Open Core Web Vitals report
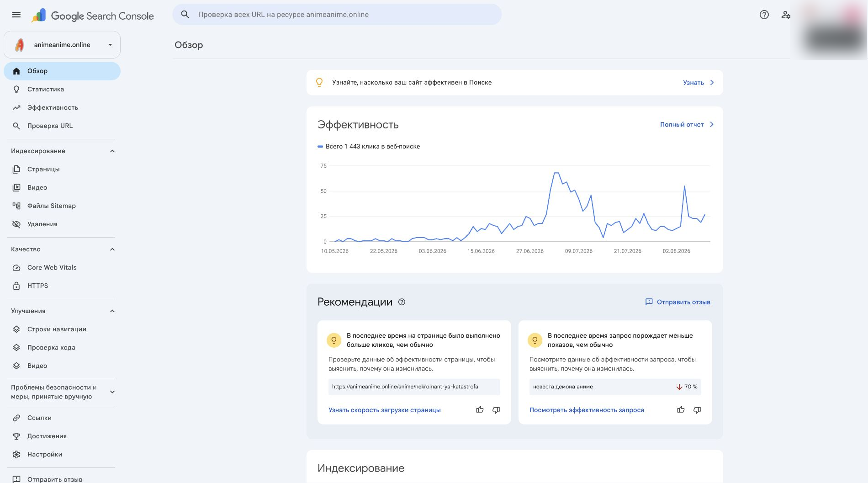Image resolution: width=868 pixels, height=483 pixels. (x=62, y=267)
